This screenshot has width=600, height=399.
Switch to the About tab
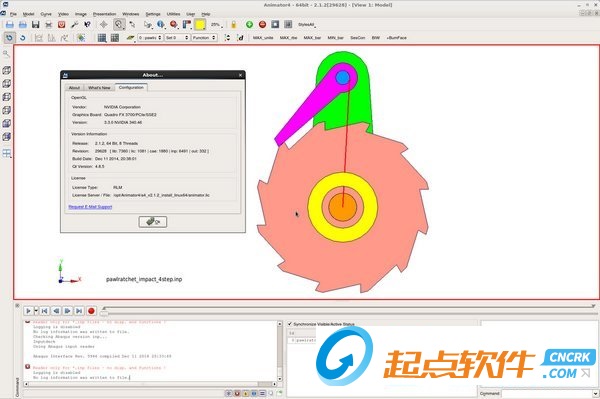tap(74, 88)
